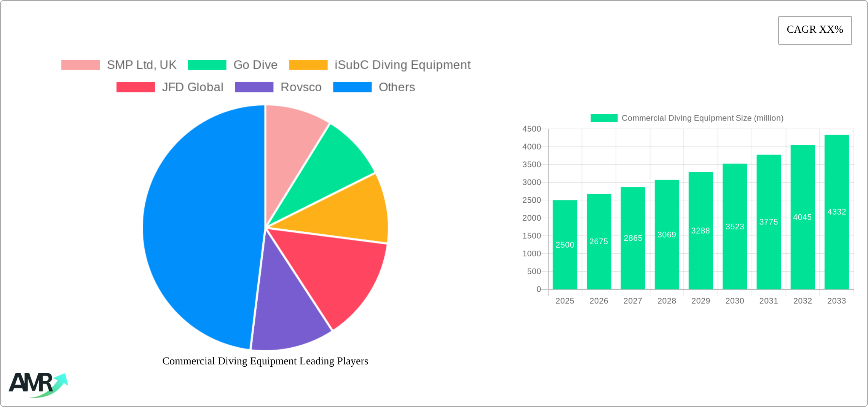Click the 2030 bar labeled 3523
The image size is (868, 407).
735,226
